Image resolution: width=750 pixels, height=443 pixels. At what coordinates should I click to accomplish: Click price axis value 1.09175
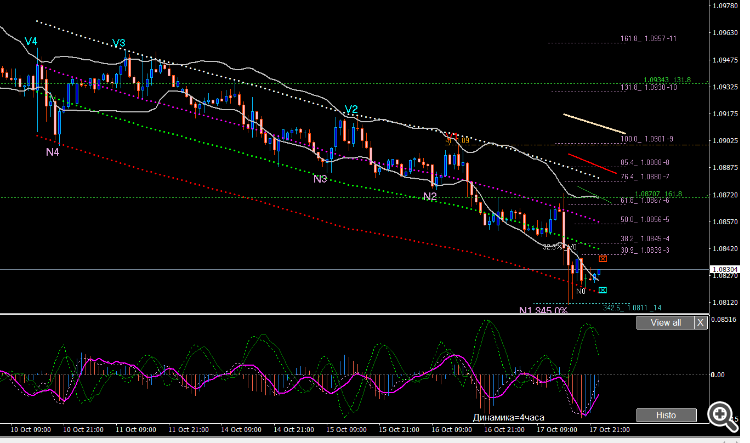[725, 114]
